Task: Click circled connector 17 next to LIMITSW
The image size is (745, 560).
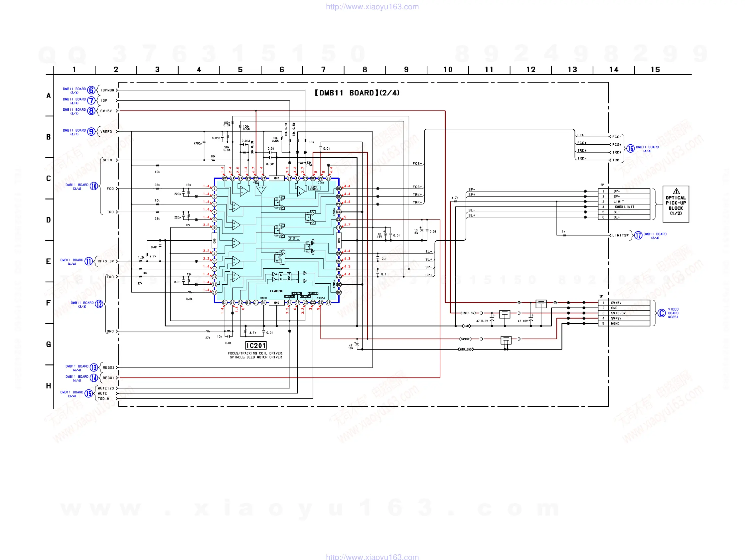Action: (x=638, y=235)
